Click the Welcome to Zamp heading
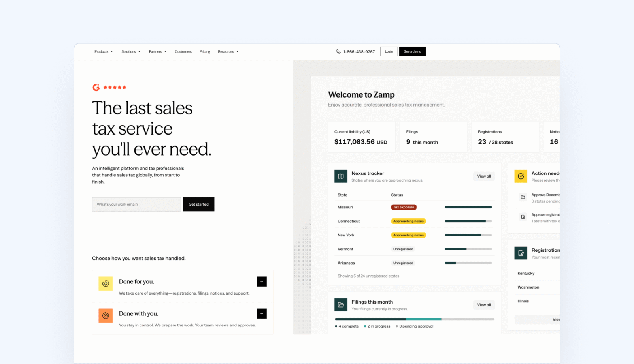634x364 pixels. coord(361,95)
